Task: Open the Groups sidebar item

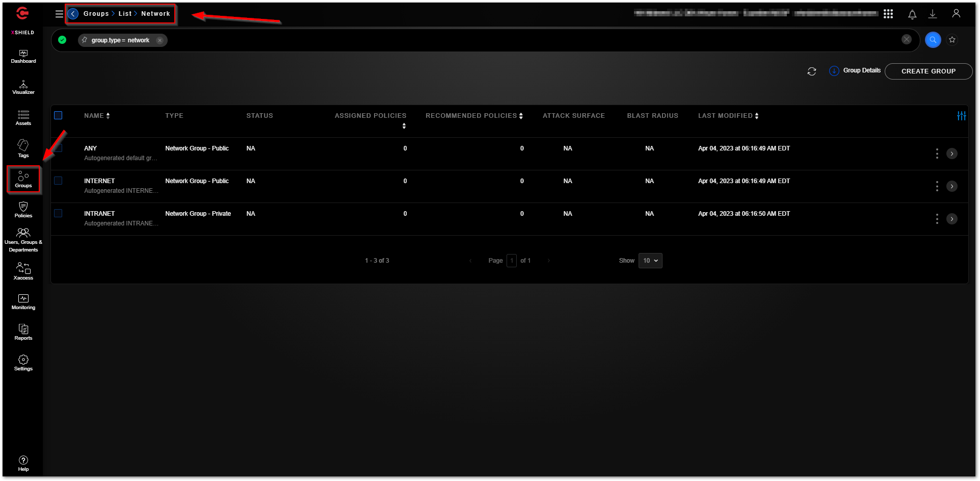Action: coord(23,180)
